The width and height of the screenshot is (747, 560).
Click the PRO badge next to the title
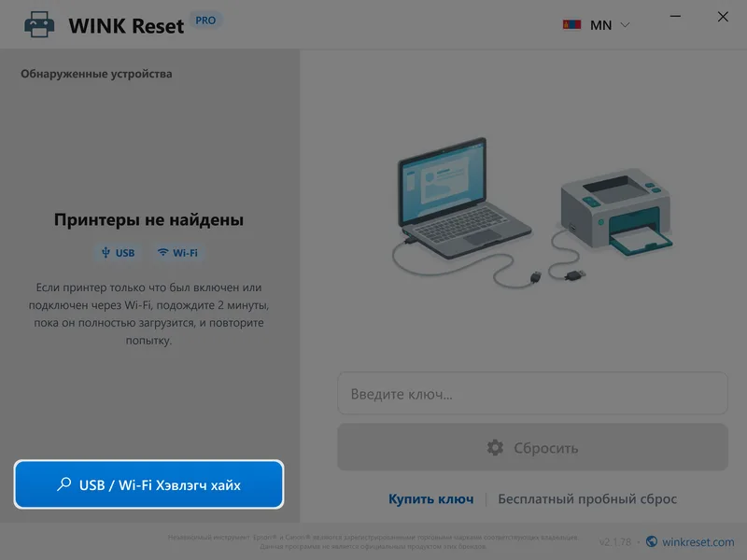(205, 21)
